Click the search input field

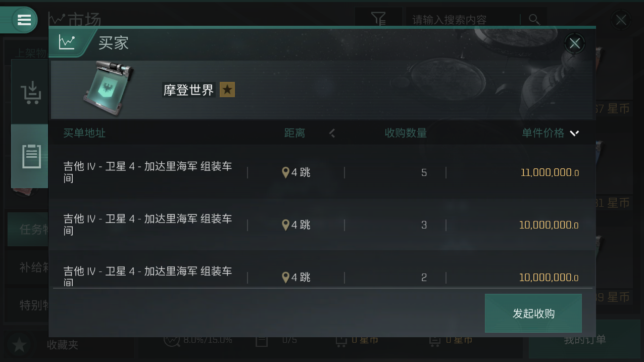pyautogui.click(x=465, y=20)
